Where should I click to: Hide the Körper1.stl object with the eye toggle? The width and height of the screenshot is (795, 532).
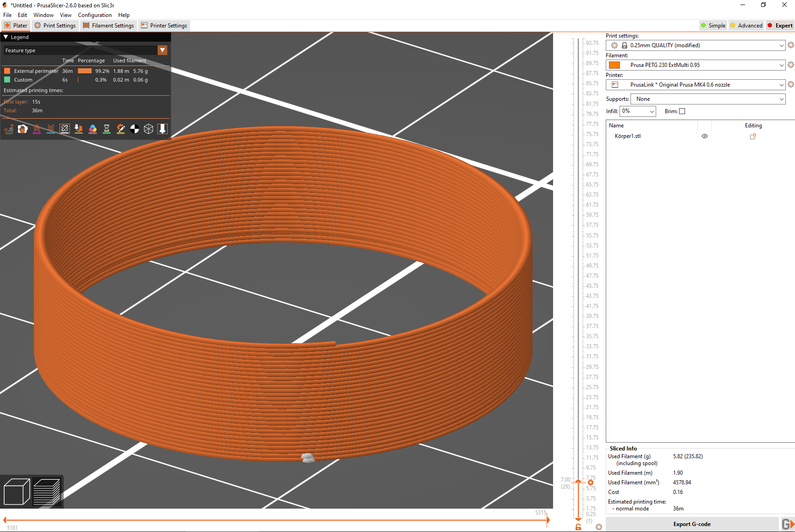point(705,136)
